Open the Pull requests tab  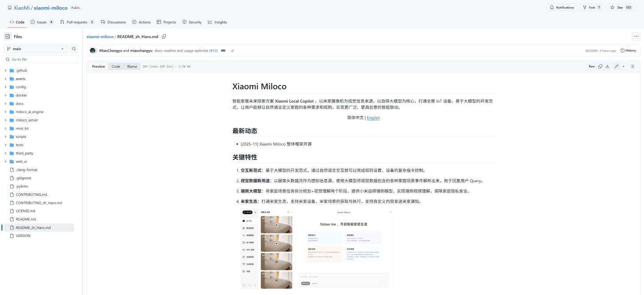[x=77, y=22]
